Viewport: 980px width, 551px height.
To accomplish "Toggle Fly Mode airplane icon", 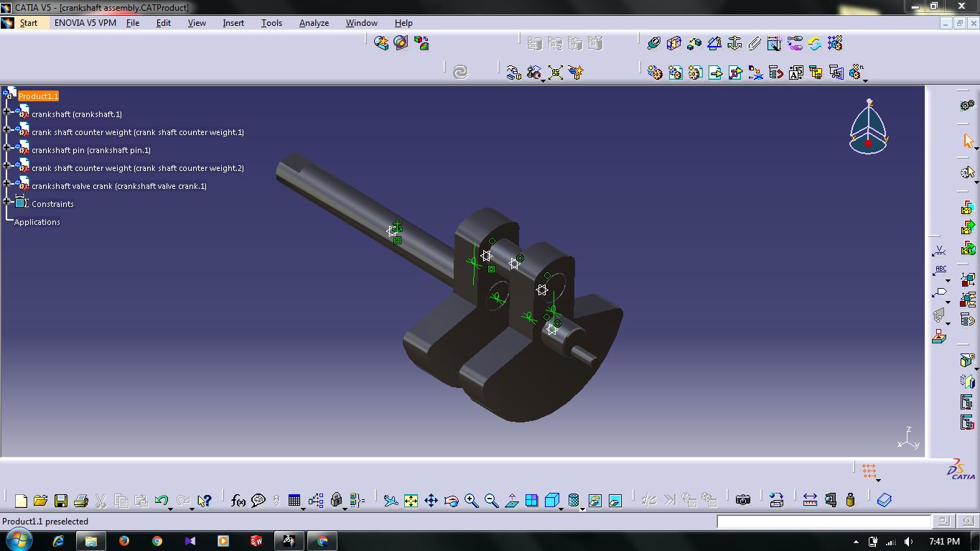I will (391, 501).
